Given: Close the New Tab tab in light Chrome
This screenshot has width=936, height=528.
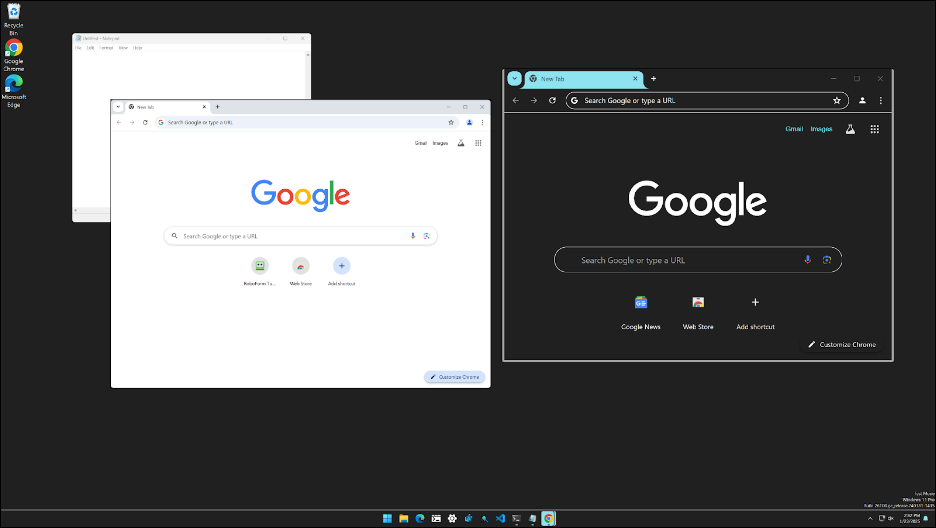Looking at the screenshot, I should (x=204, y=107).
